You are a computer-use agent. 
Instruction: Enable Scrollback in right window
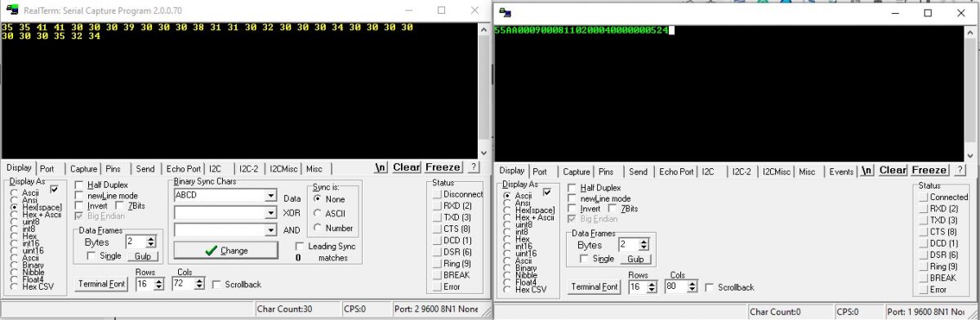click(x=729, y=287)
